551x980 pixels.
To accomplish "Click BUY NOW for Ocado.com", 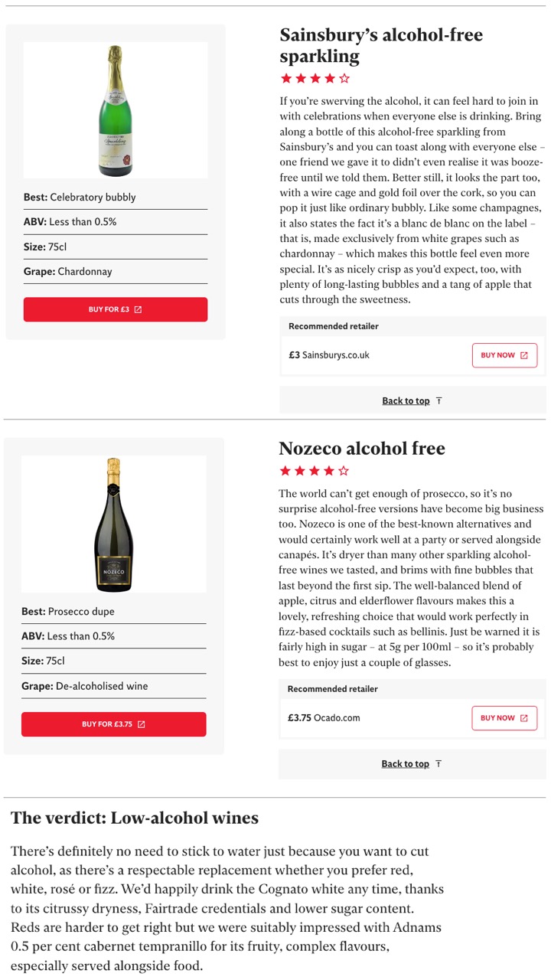I will (504, 718).
